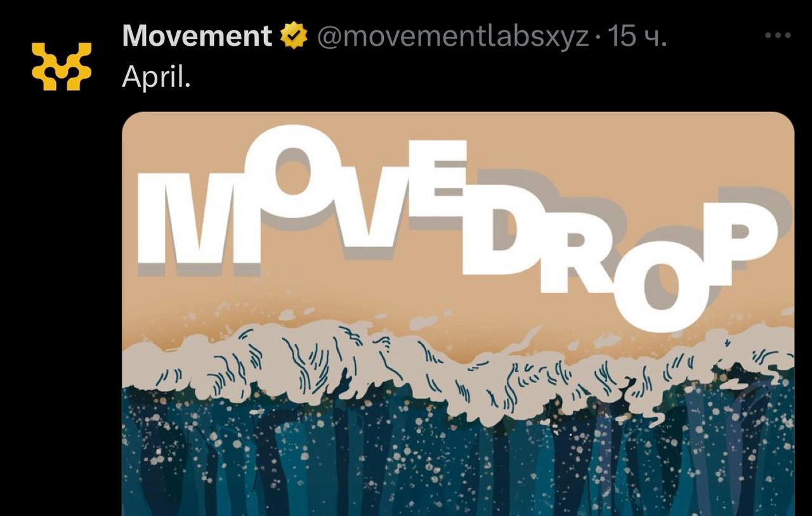Open the Movement profile avatar logo
812x516 pixels.
tap(62, 67)
